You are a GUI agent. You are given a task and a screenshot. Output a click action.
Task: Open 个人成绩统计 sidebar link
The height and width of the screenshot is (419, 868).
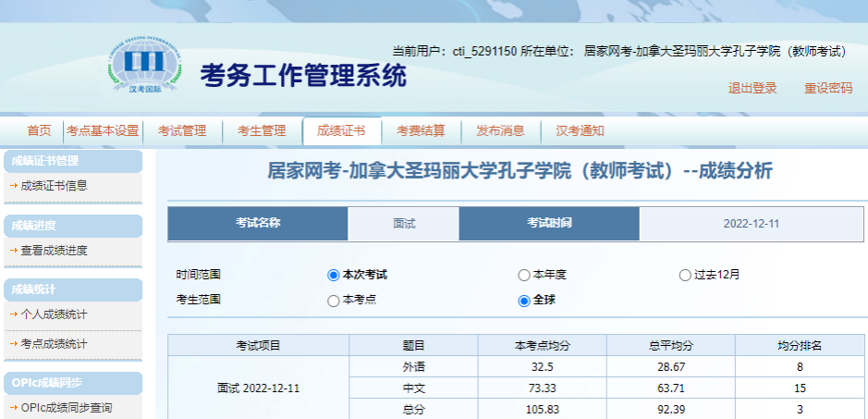click(x=54, y=314)
